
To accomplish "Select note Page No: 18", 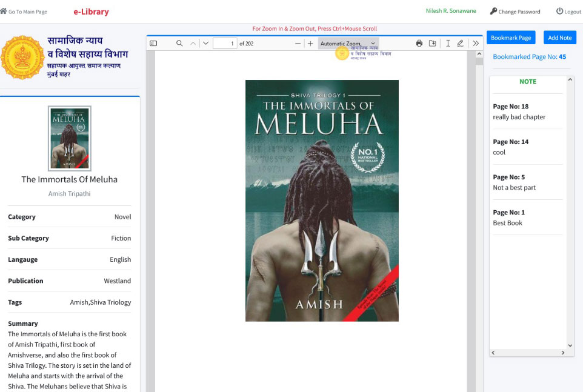I will click(510, 107).
